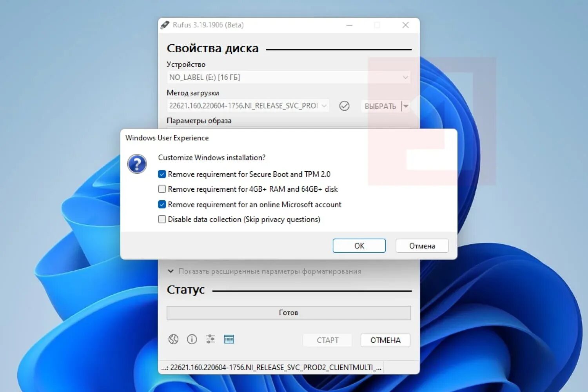The image size is (588, 392).
Task: Click the Статус heading
Action: point(186,290)
